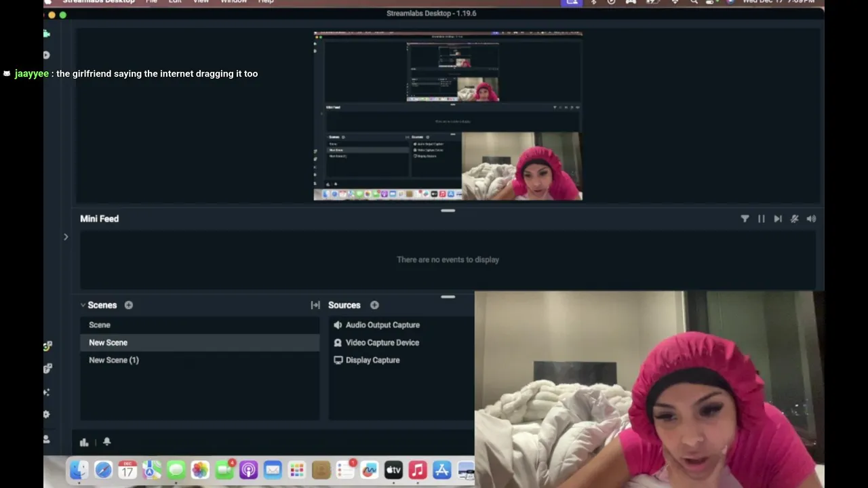Skip the current alert in Mini Feed

[x=778, y=219]
